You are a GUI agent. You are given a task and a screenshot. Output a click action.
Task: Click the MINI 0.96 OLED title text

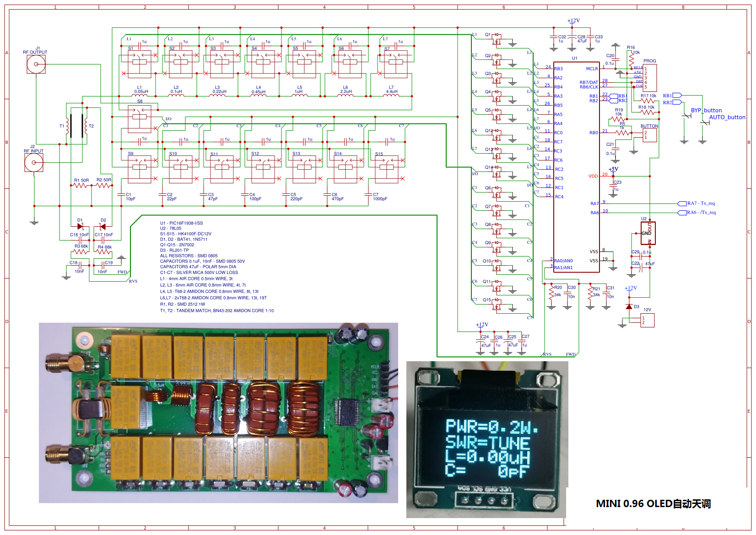[x=653, y=503]
